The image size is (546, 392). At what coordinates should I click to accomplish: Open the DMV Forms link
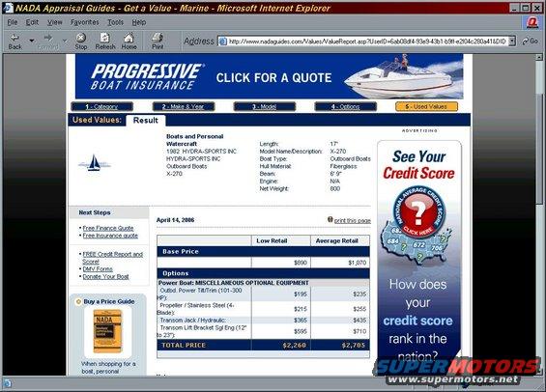tap(98, 269)
